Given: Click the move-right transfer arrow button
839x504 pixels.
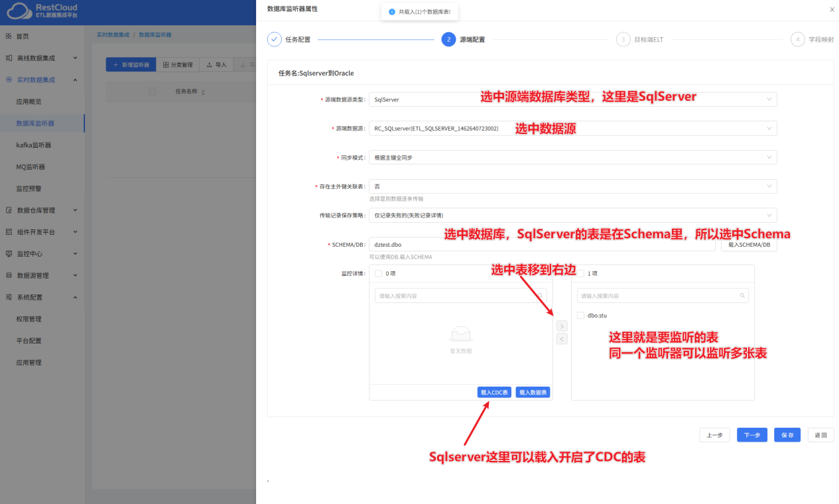Looking at the screenshot, I should [561, 326].
